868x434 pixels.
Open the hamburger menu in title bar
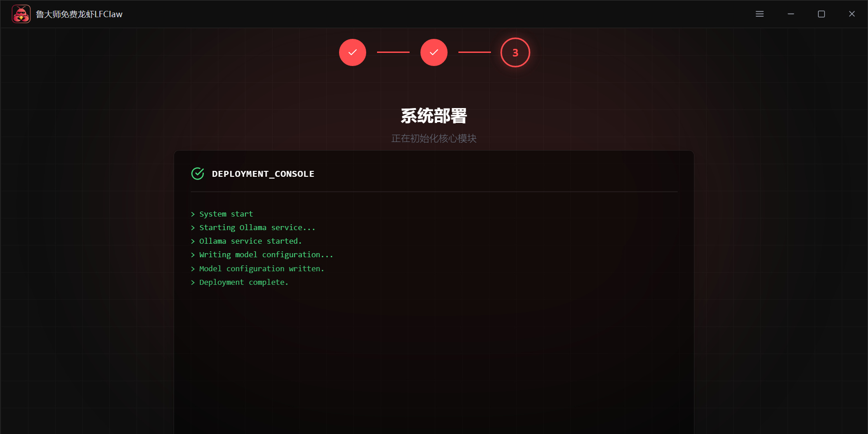click(759, 14)
